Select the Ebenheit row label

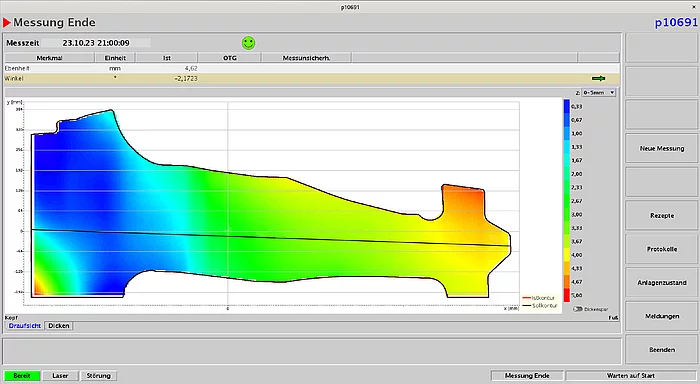click(x=17, y=68)
